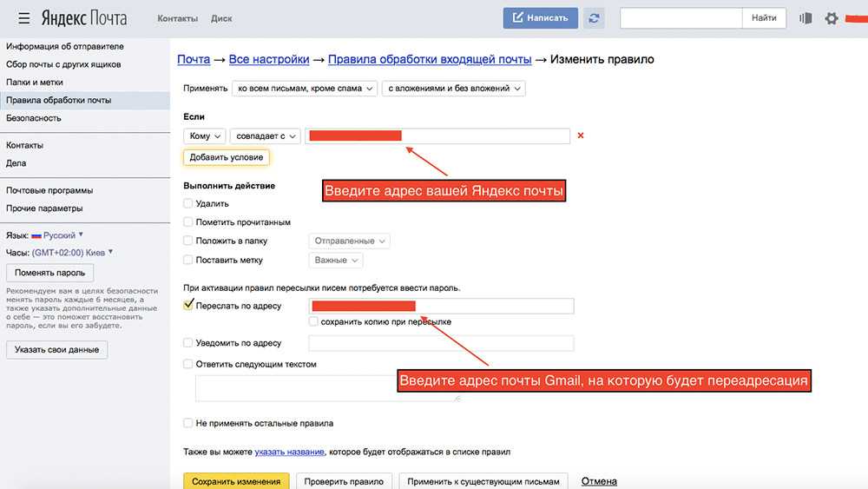The height and width of the screenshot is (489, 868).
Task: Open the 'совпадает с' condition dropdown
Action: coord(266,136)
